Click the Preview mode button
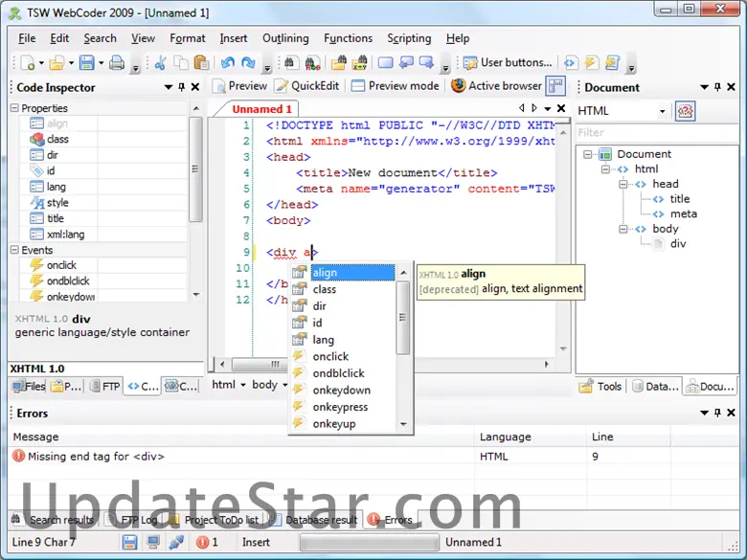Screen dimensions: 747x560 395,86
